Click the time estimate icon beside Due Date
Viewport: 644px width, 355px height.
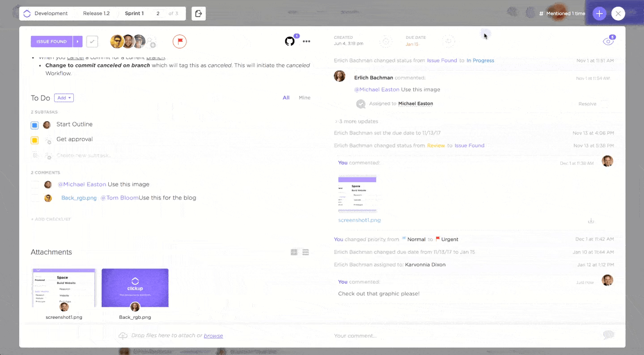coord(449,42)
